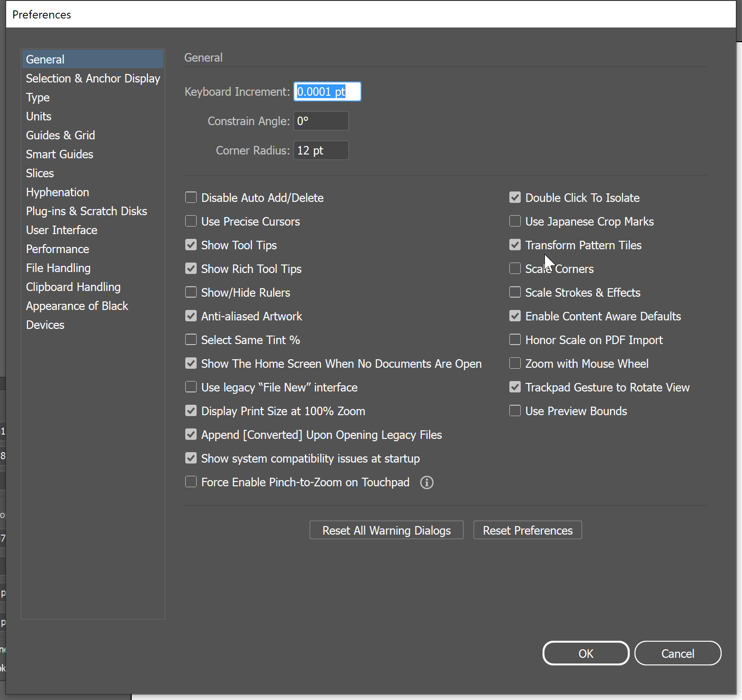Enable Disable Auto Add/Delete option
The width and height of the screenshot is (742, 700).
click(x=190, y=197)
